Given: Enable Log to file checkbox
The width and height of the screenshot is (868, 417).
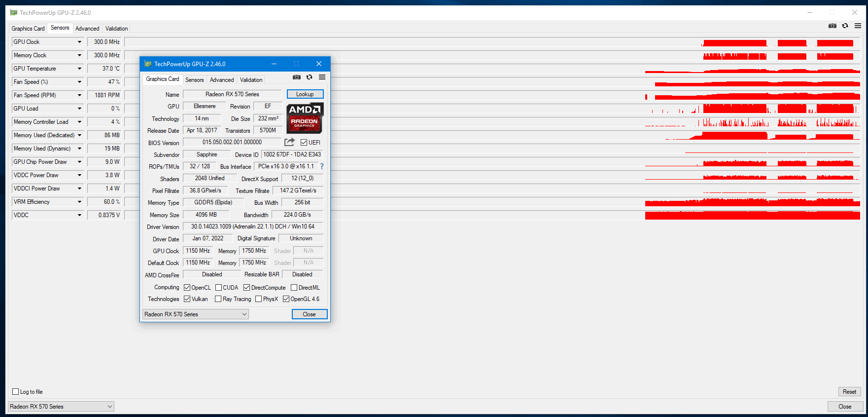Looking at the screenshot, I should pos(15,392).
